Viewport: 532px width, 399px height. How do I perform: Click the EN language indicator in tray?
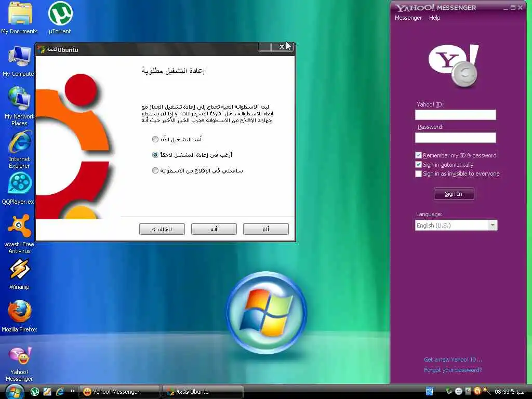click(429, 392)
